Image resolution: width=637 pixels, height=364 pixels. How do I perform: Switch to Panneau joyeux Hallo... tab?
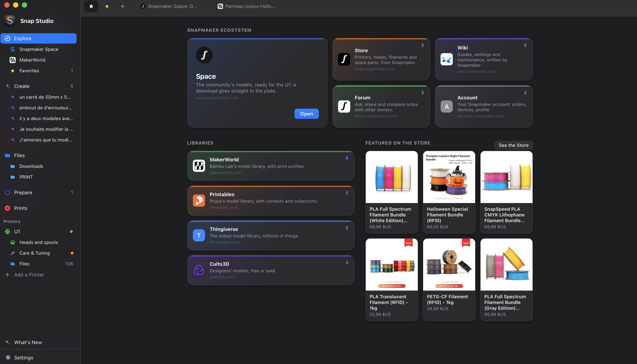pyautogui.click(x=246, y=6)
